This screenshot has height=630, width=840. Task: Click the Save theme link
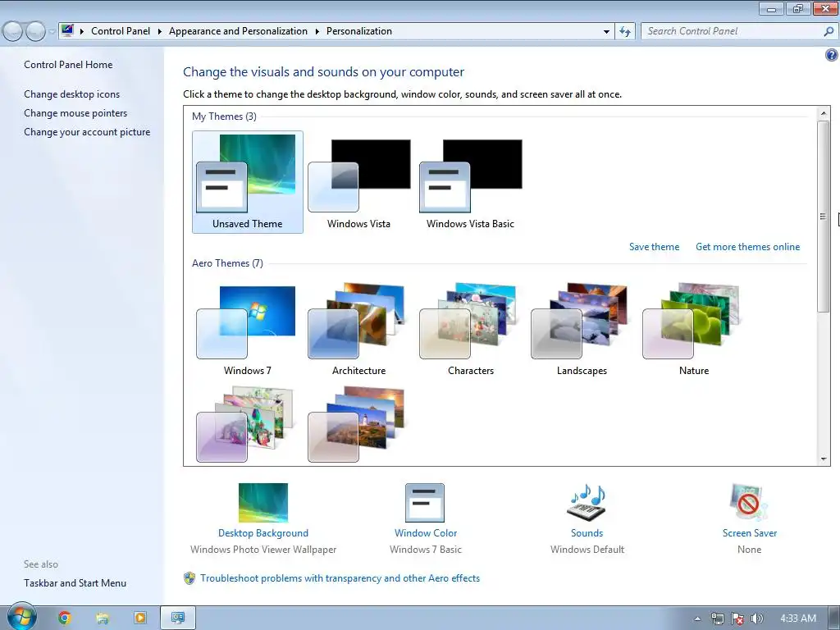click(654, 247)
